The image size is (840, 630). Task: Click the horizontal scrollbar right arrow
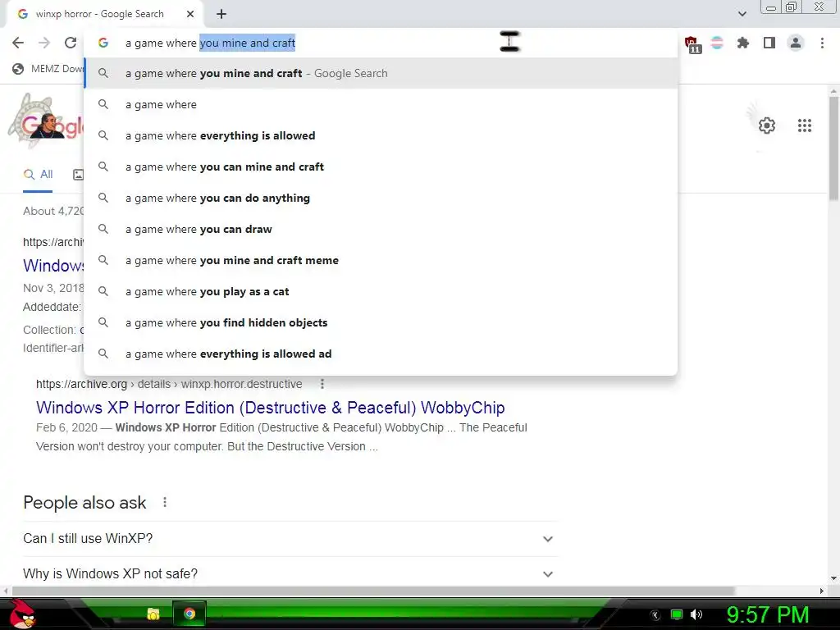point(822,591)
